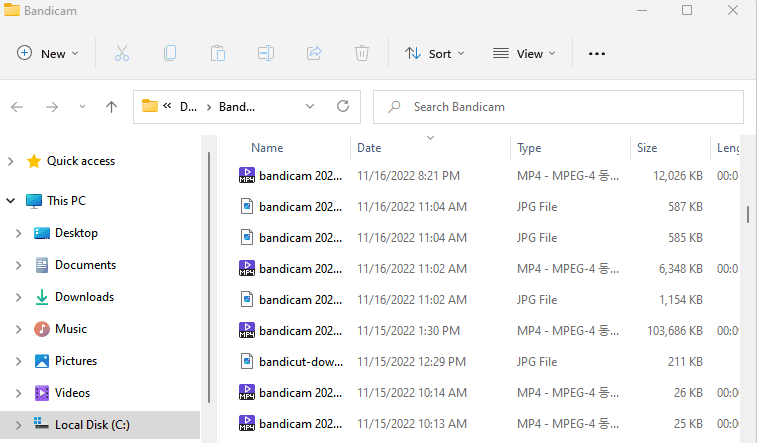
Task: Expand the Videos tree node
Action: 19,393
